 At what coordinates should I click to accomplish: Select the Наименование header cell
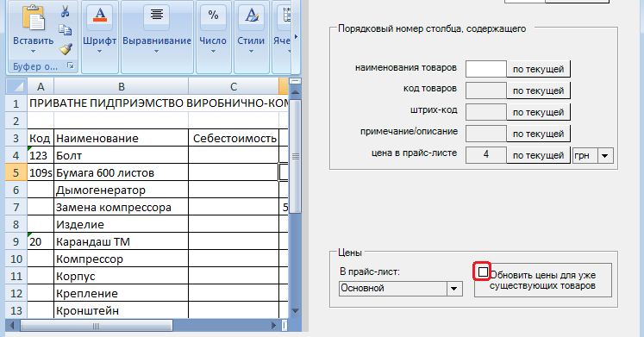[x=122, y=138]
